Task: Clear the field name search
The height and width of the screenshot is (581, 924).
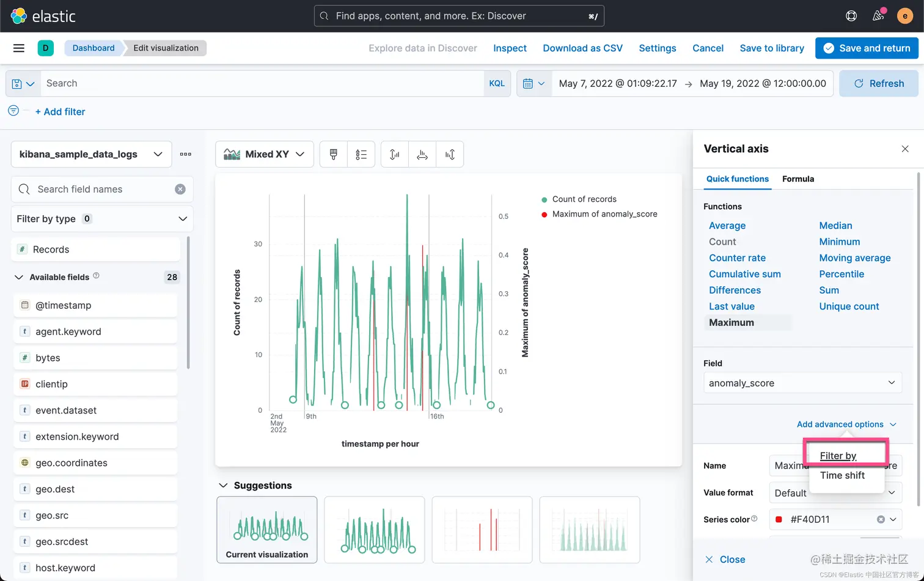Action: (x=180, y=189)
